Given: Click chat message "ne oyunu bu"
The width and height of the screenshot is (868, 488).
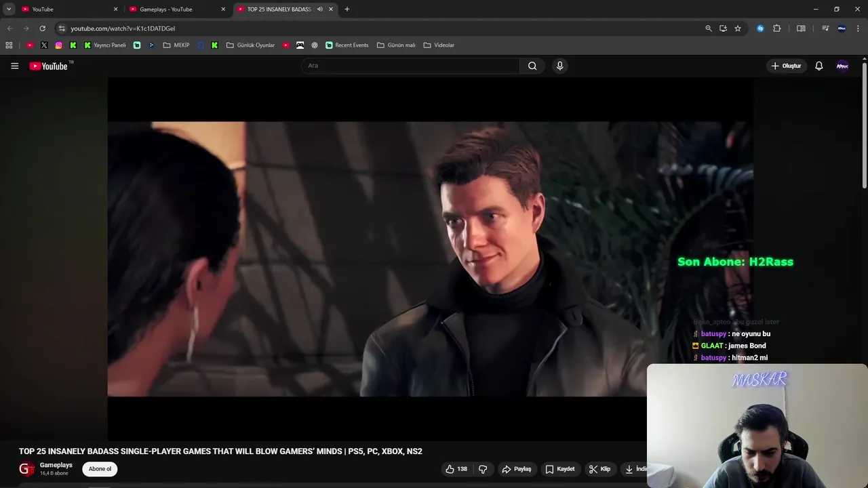Looking at the screenshot, I should coord(751,334).
